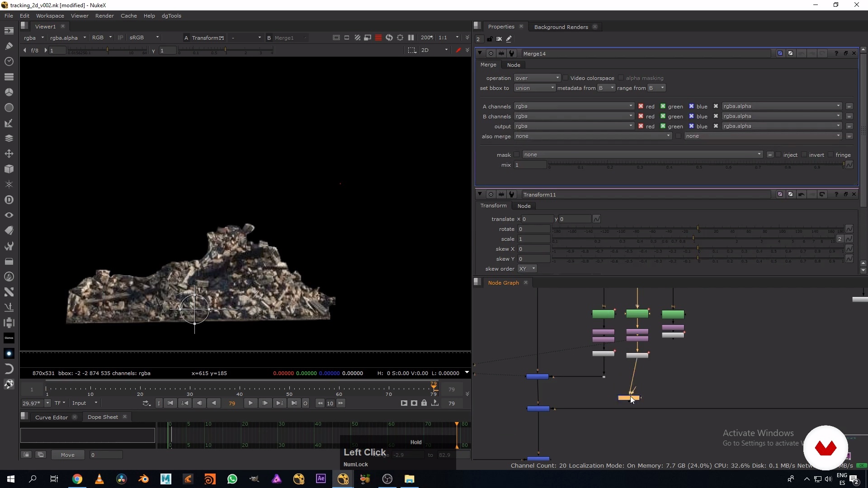
Task: Toggle output blue checkbox
Action: (x=691, y=126)
